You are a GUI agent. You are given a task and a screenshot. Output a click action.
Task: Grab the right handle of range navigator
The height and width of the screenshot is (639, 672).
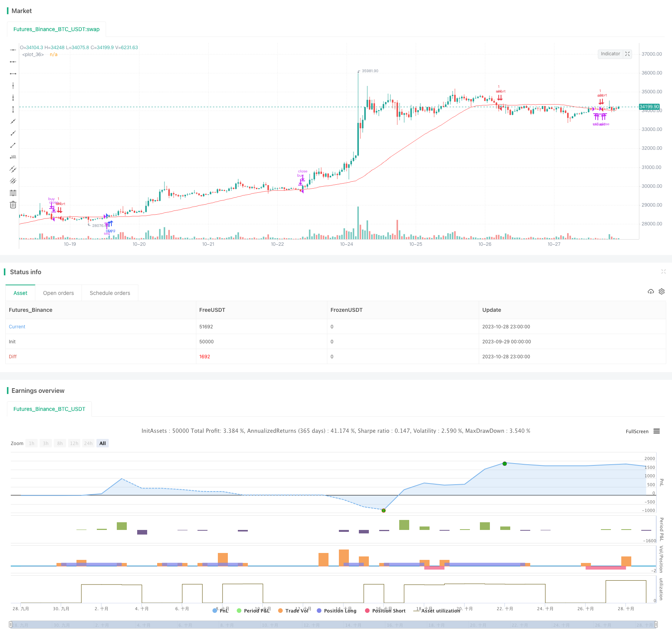point(656,624)
